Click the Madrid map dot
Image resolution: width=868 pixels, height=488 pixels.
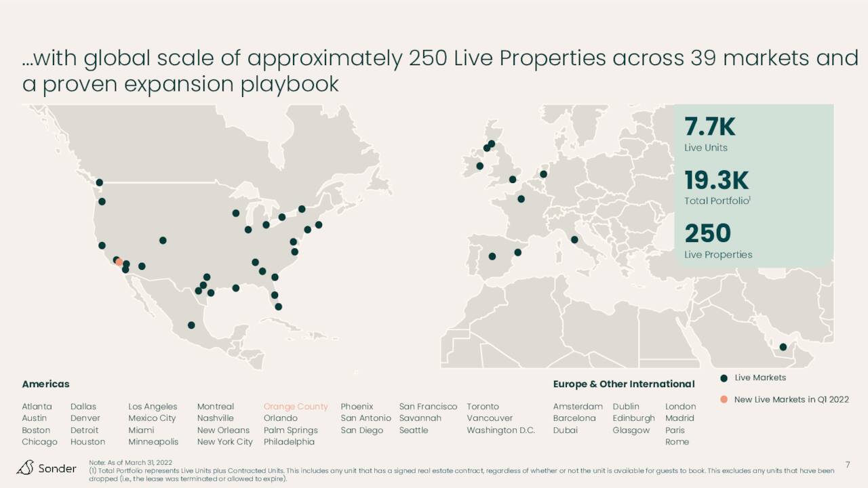click(492, 256)
